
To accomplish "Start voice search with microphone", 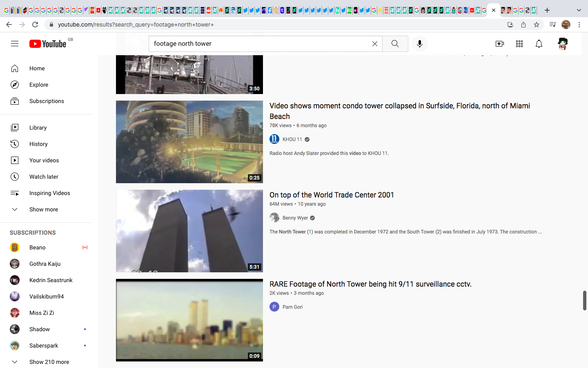I will (419, 44).
